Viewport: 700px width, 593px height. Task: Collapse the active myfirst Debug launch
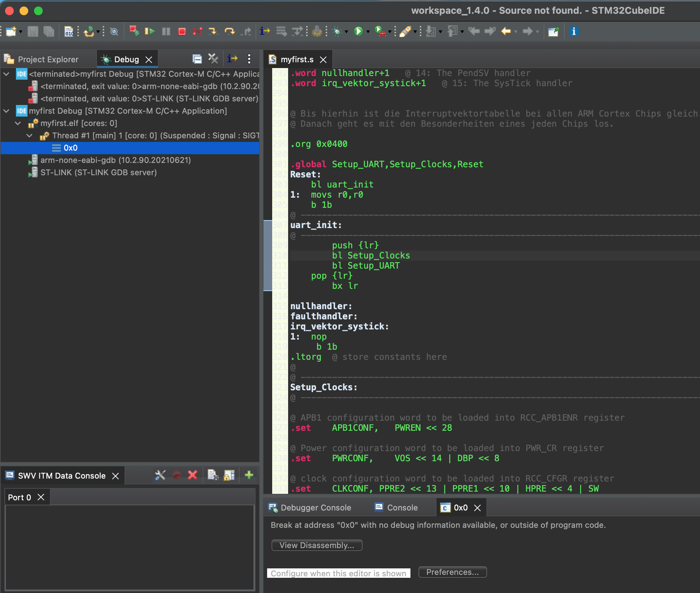click(7, 111)
